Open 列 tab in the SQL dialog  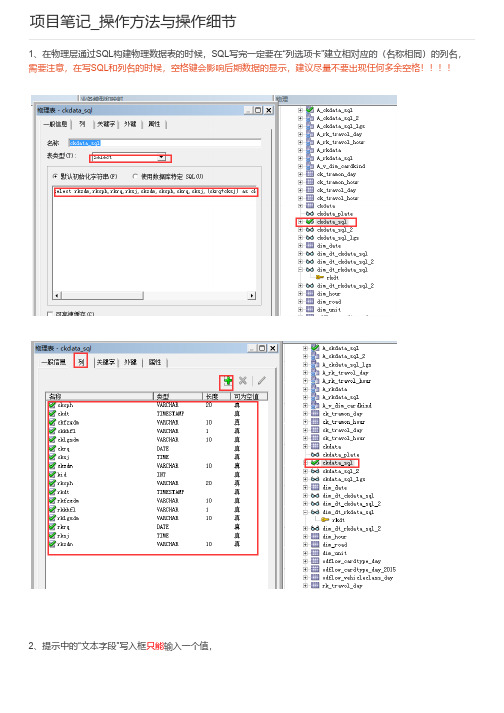[x=82, y=124]
